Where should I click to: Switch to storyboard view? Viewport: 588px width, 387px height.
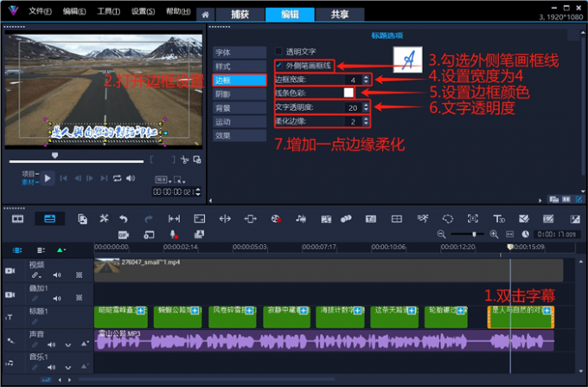(17, 219)
